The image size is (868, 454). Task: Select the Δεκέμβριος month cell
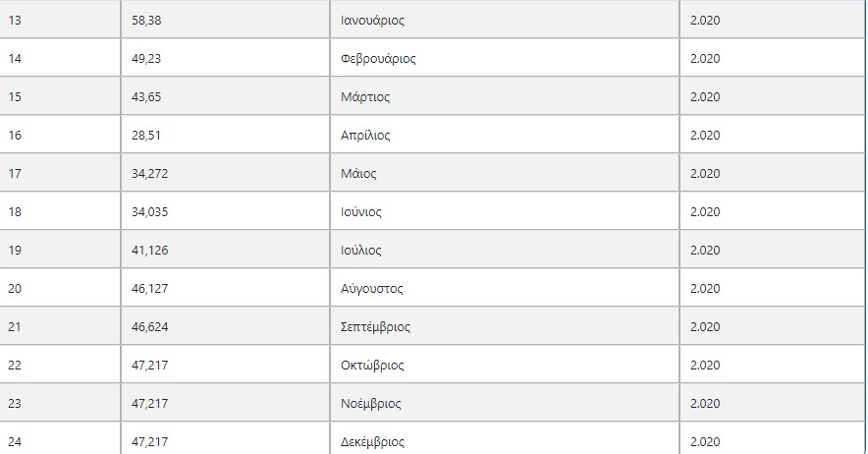pyautogui.click(x=505, y=439)
